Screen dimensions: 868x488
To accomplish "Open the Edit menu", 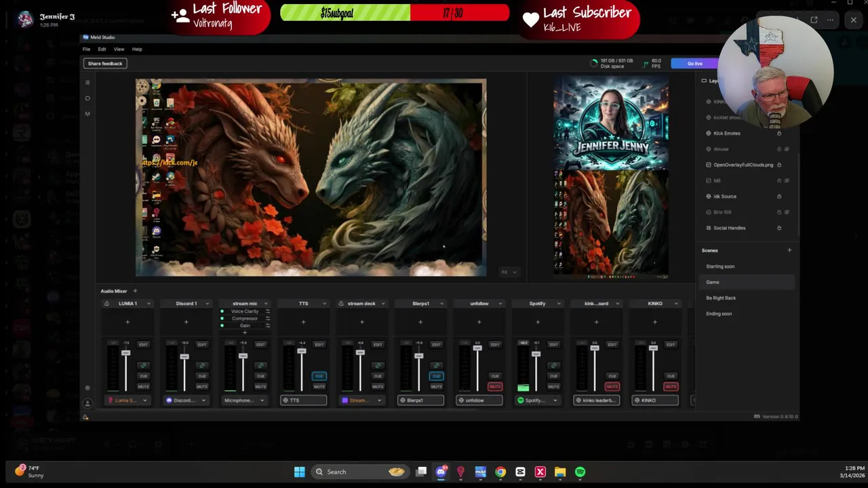I will tap(102, 49).
